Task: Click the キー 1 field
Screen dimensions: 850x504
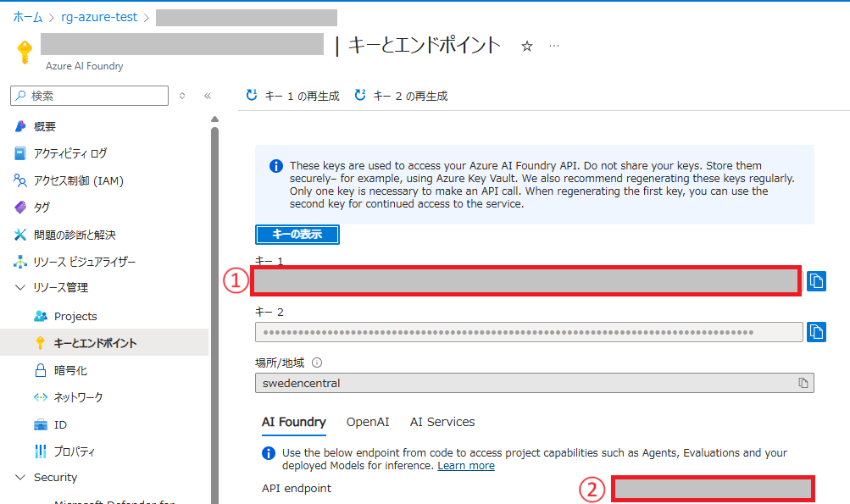Action: pos(525,280)
